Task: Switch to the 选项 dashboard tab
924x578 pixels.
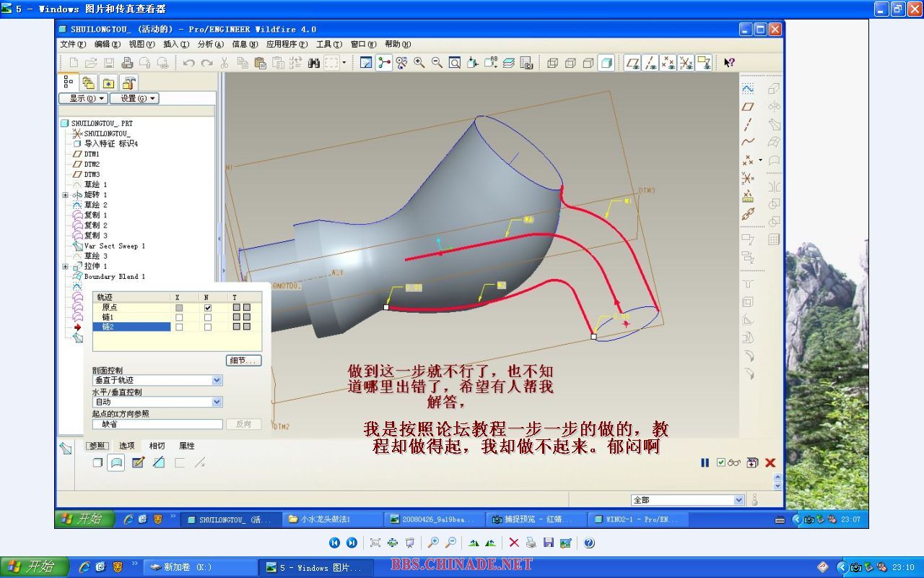Action: click(126, 446)
